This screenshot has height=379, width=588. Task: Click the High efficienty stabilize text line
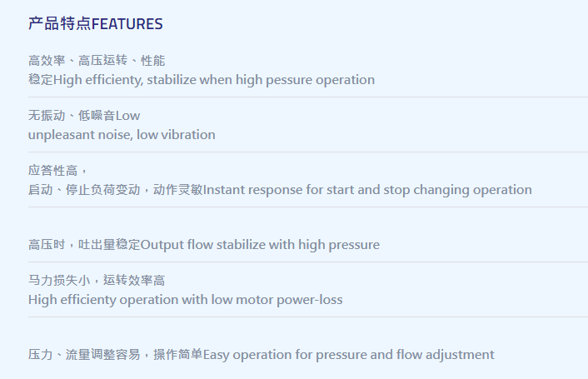pyautogui.click(x=202, y=80)
